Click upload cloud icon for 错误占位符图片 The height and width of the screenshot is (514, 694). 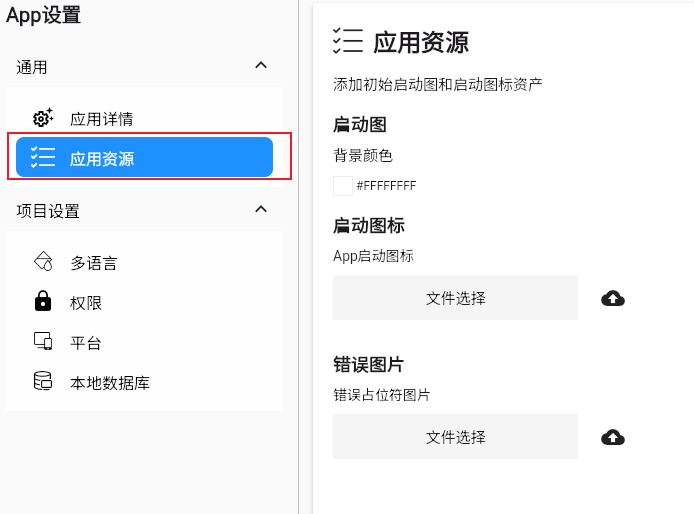613,437
